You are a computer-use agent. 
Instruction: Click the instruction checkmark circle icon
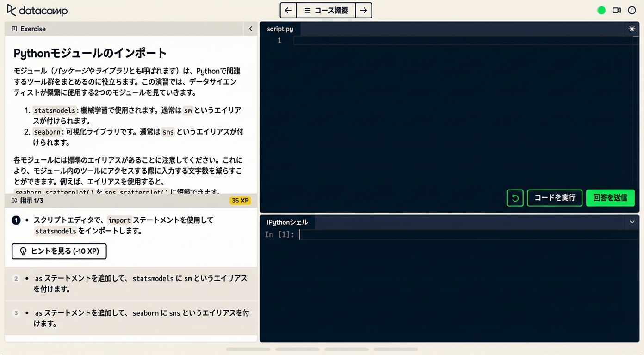click(14, 201)
